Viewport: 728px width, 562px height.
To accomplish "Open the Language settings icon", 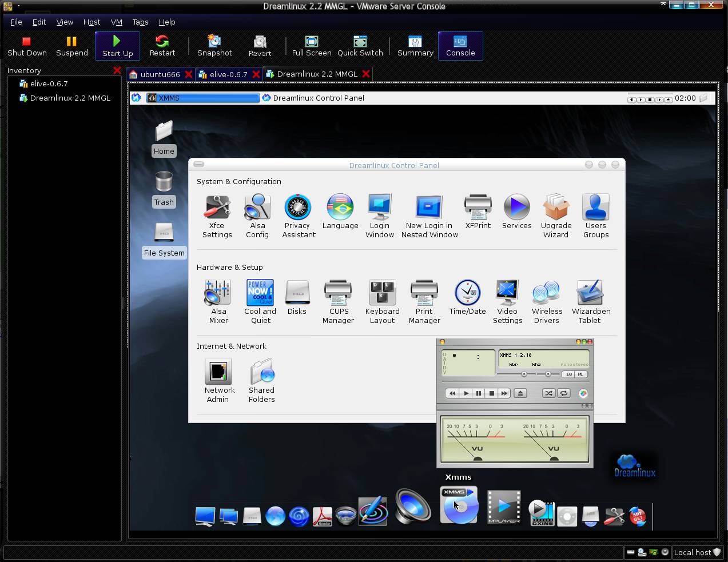I will click(x=340, y=212).
